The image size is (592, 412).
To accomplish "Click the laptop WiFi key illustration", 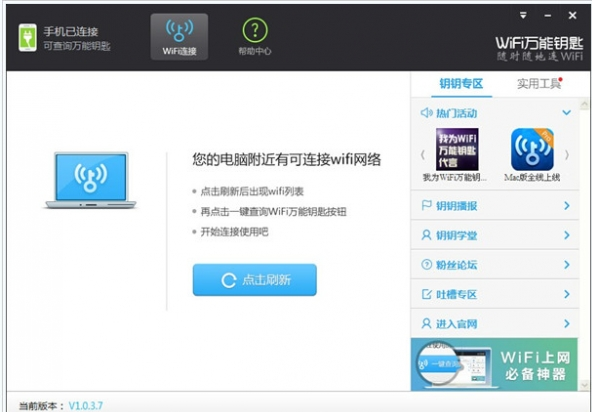I will (91, 181).
